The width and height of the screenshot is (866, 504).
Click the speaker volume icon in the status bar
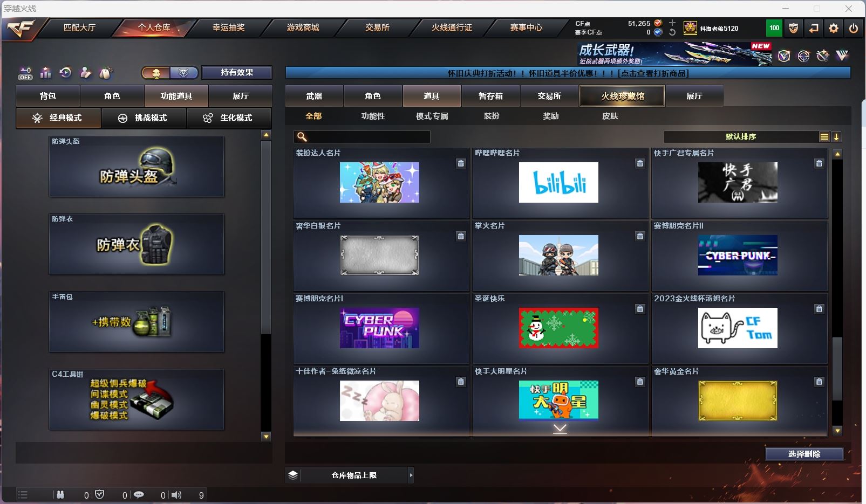[176, 495]
